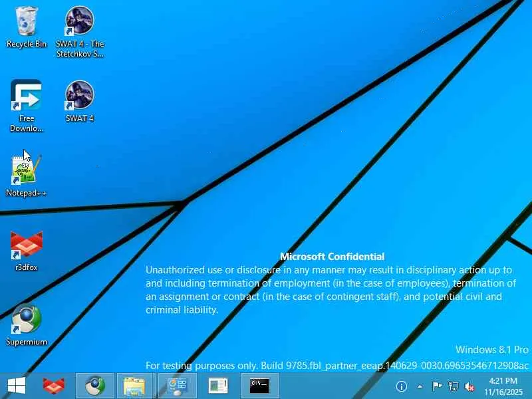Click the muted volume speaker icon
Screen dimensions: 532x399
[469, 386]
